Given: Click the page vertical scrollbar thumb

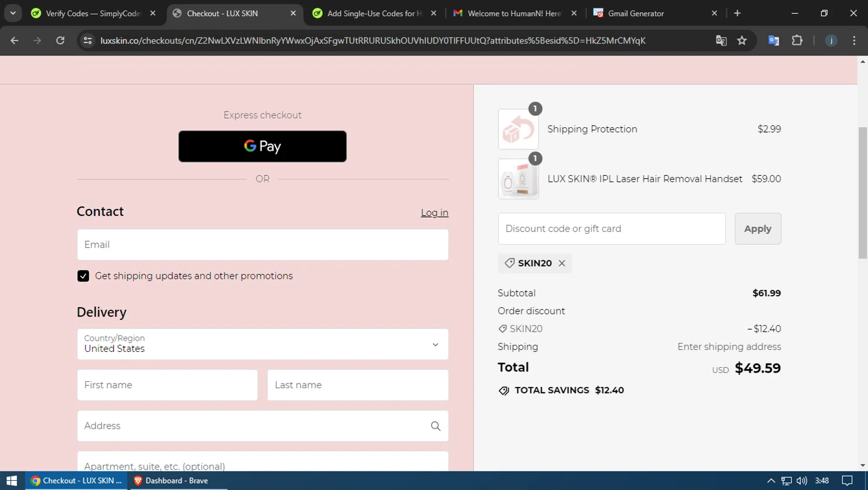Looking at the screenshot, I should (863, 193).
